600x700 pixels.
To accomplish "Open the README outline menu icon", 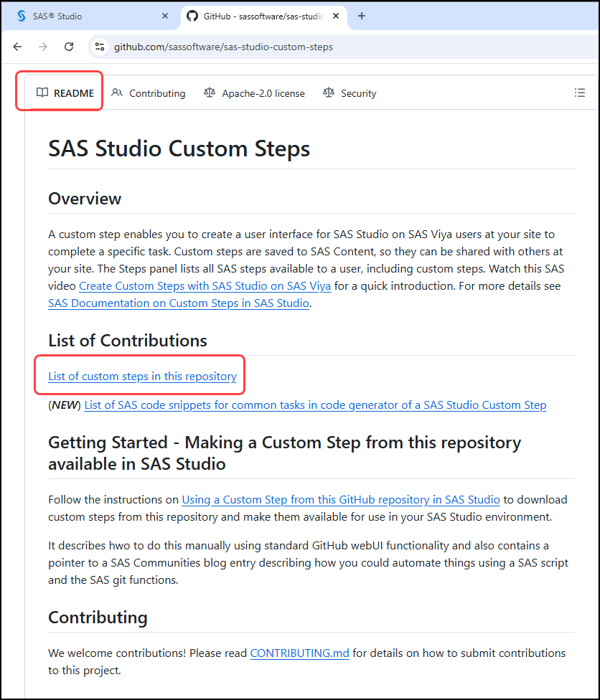I will coord(579,93).
